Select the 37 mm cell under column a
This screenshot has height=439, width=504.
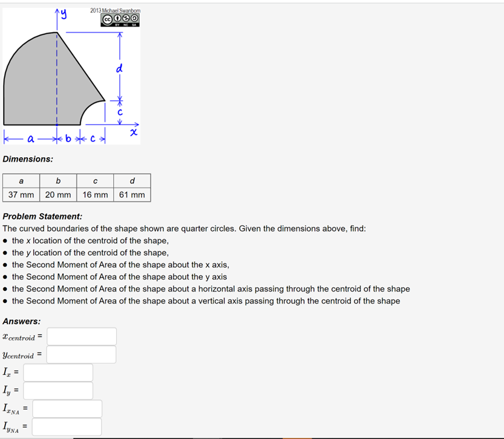pos(21,195)
